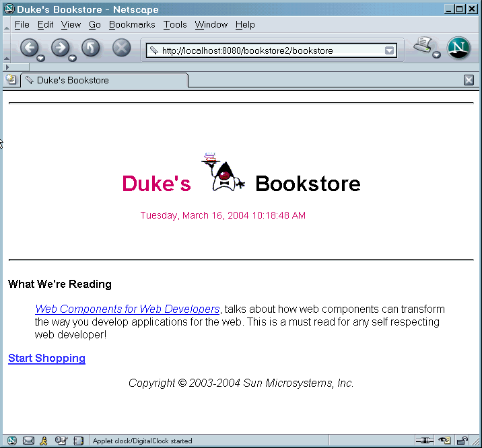Go forward with the Forward arrow button

tap(61, 48)
